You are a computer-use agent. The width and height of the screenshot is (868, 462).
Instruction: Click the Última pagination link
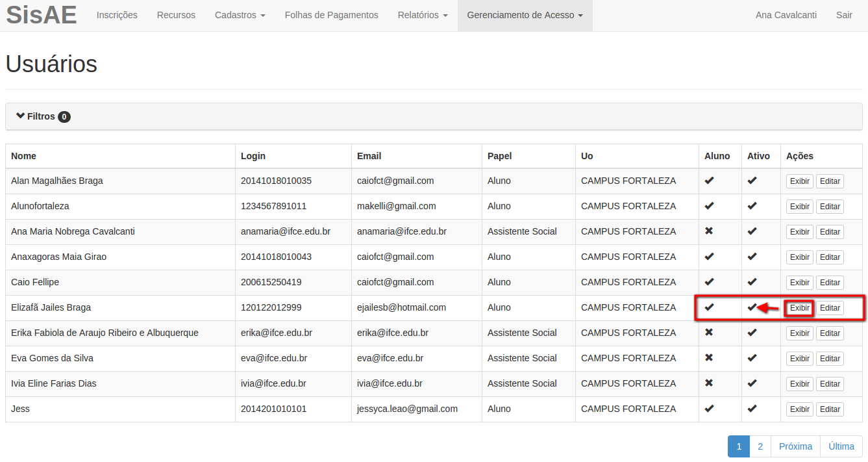click(841, 446)
